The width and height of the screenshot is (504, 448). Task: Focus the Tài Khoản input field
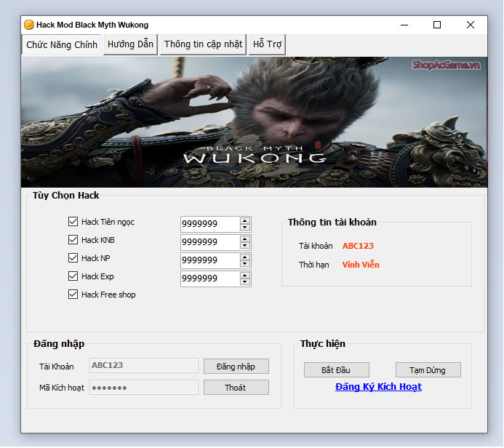[x=144, y=365]
